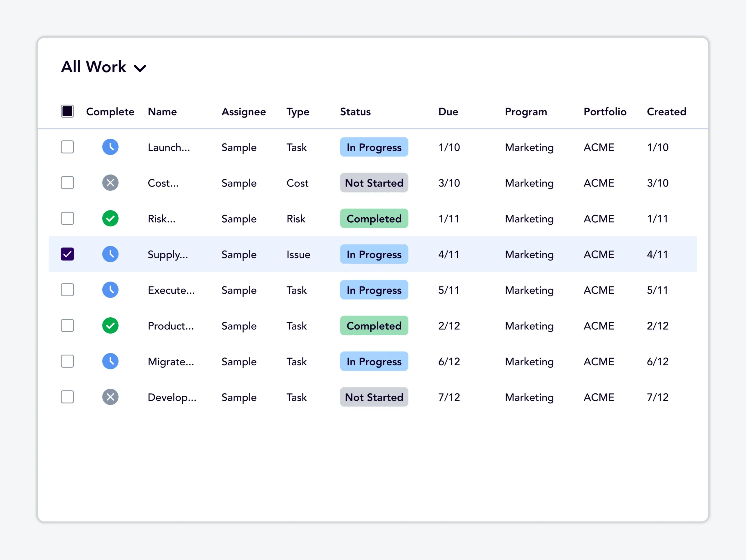Open the Risk... item name link
Image resolution: width=746 pixels, height=560 pixels.
(161, 219)
